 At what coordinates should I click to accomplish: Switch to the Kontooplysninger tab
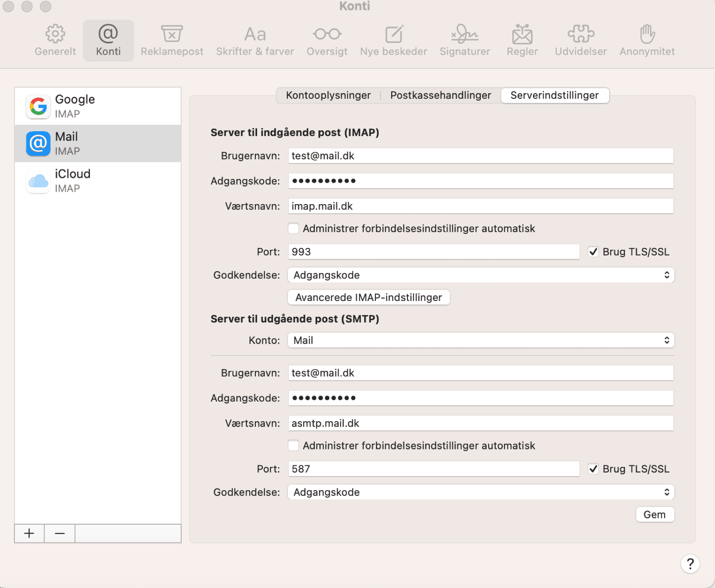click(x=328, y=95)
